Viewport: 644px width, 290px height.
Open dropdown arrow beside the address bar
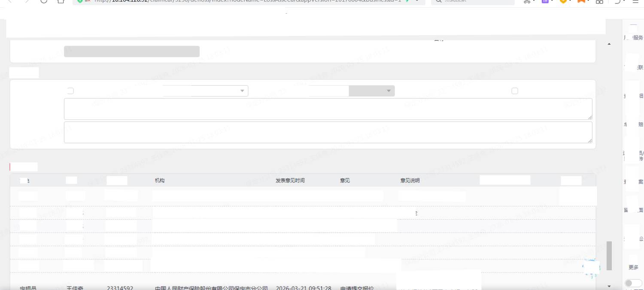[x=417, y=1]
